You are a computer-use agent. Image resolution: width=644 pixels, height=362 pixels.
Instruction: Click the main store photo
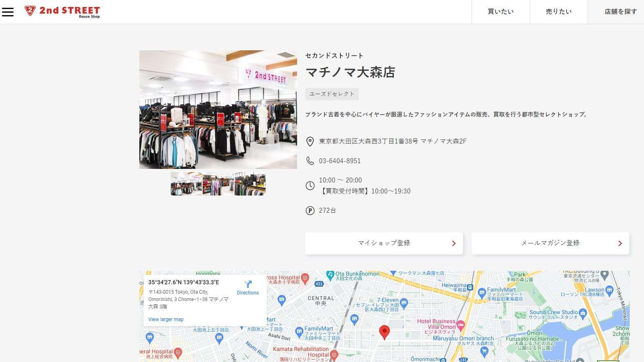tap(218, 110)
